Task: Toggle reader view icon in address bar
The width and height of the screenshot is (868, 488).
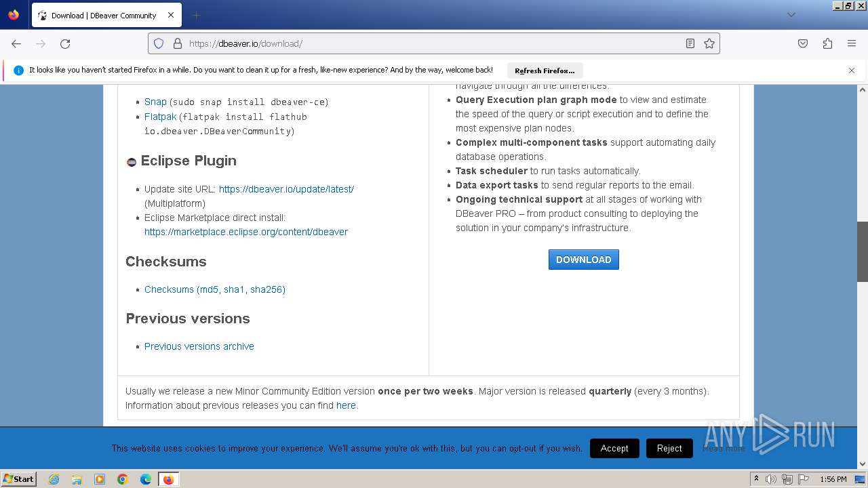Action: click(690, 43)
